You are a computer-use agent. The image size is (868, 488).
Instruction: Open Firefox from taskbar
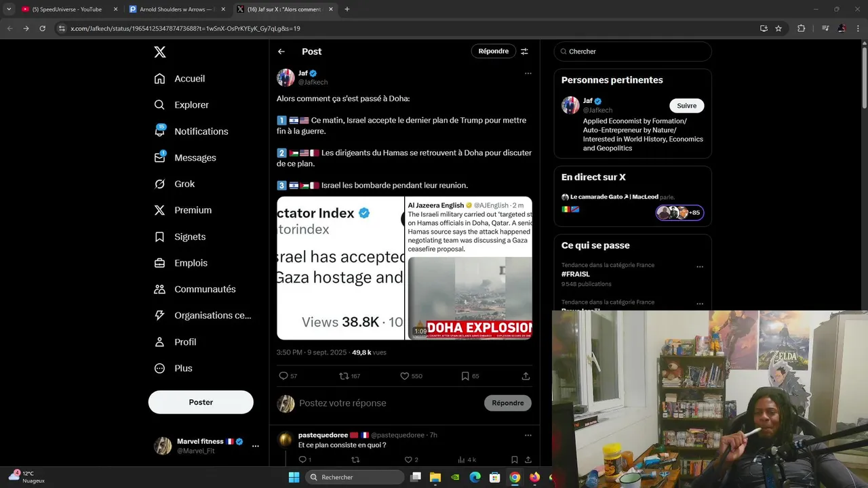point(534,477)
